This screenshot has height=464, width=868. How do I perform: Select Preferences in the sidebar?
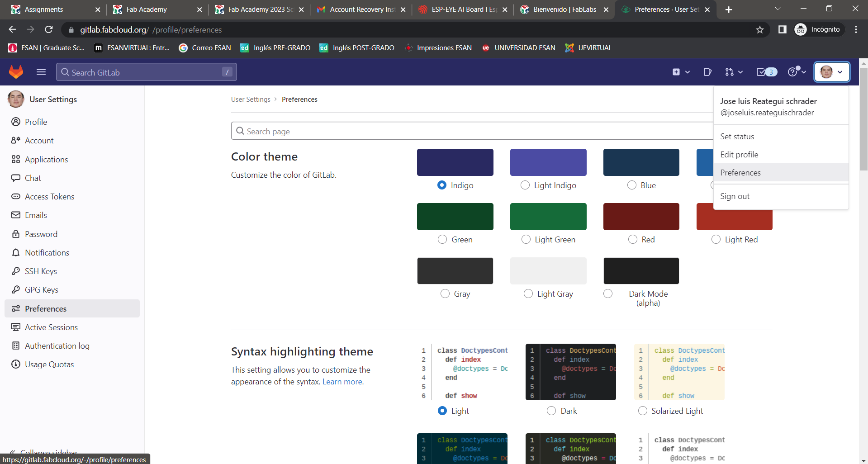tap(72, 309)
